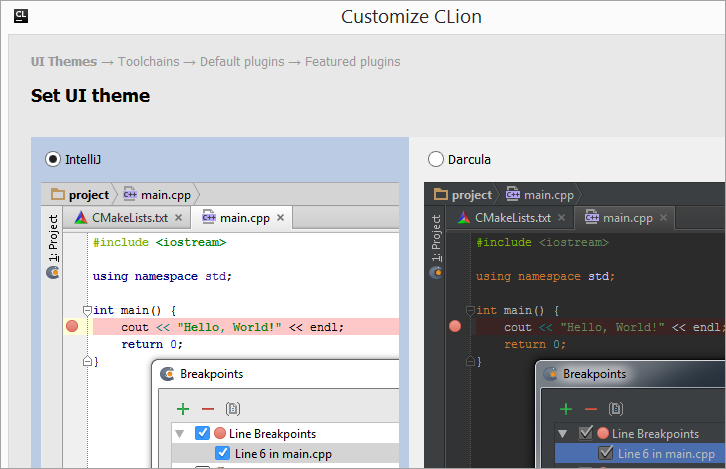Viewport: 726px width, 469px height.
Task: Click the red breakpoint dot in dark editor gutter
Action: [455, 327]
